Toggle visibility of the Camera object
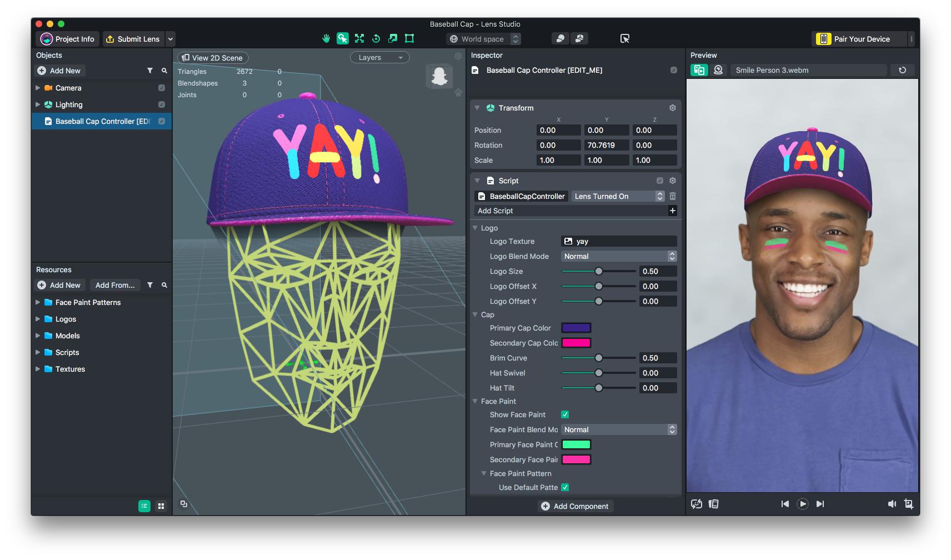The height and width of the screenshot is (560, 951). (x=162, y=88)
